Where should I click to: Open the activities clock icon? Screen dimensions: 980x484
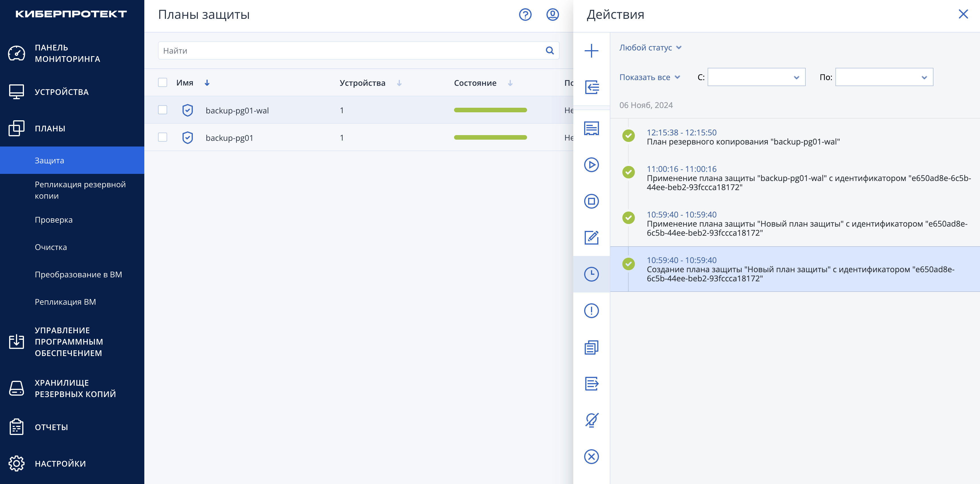pyautogui.click(x=591, y=274)
